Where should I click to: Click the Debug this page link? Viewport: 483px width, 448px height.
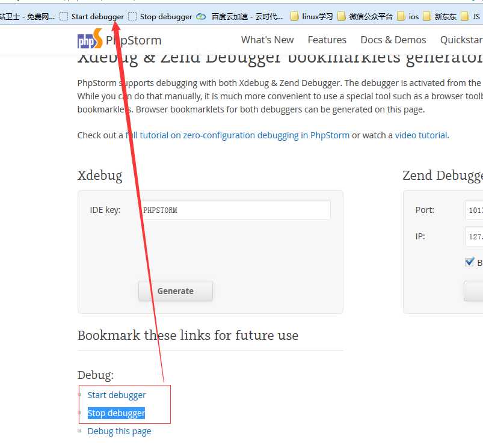pyautogui.click(x=119, y=431)
